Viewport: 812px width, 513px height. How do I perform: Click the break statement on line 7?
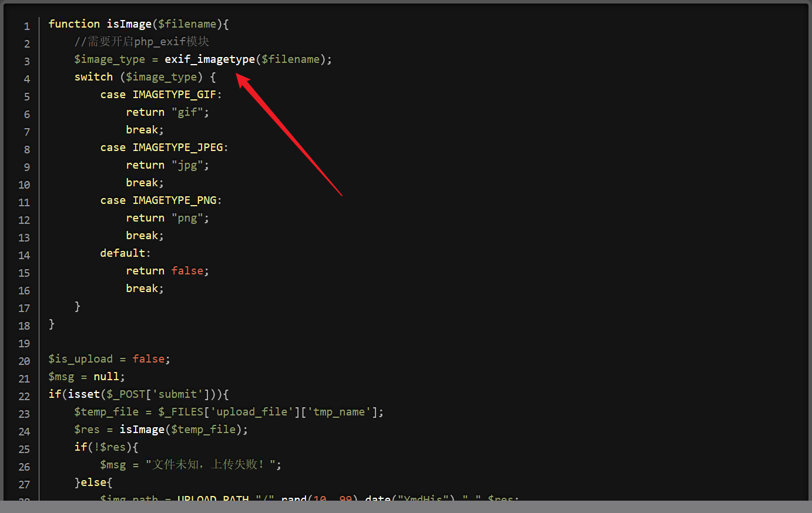click(145, 130)
